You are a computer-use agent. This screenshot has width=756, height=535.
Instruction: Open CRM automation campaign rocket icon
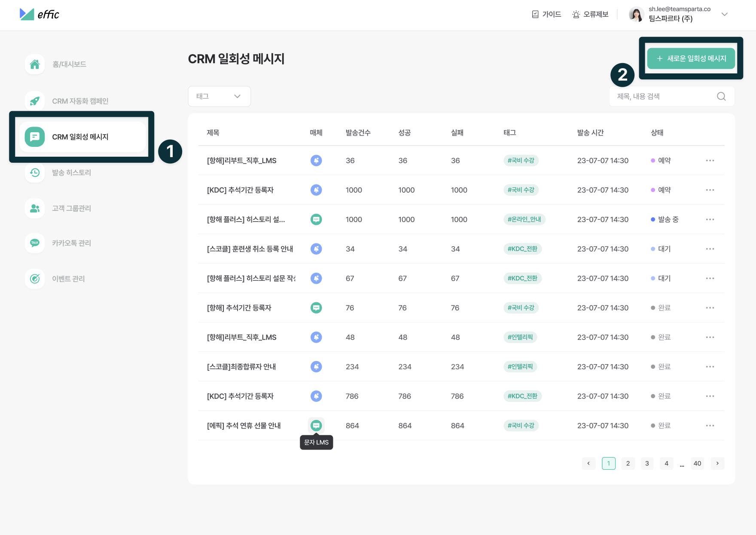35,101
